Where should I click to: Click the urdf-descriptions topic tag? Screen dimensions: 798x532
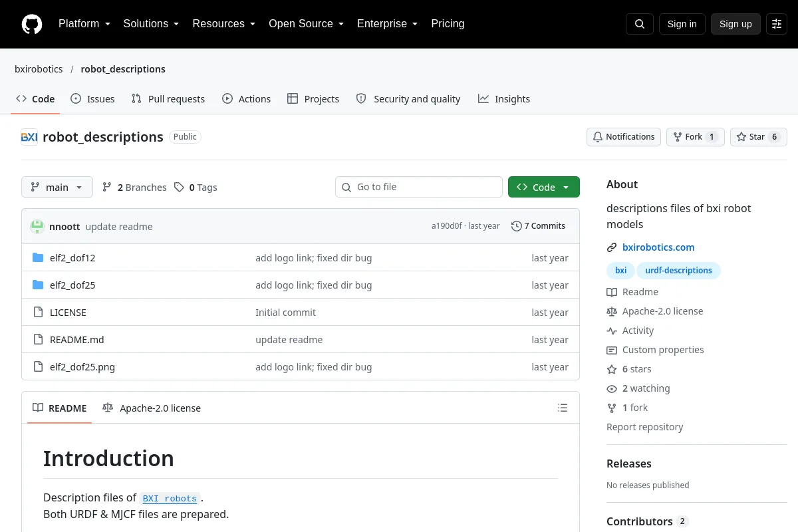[x=678, y=271]
